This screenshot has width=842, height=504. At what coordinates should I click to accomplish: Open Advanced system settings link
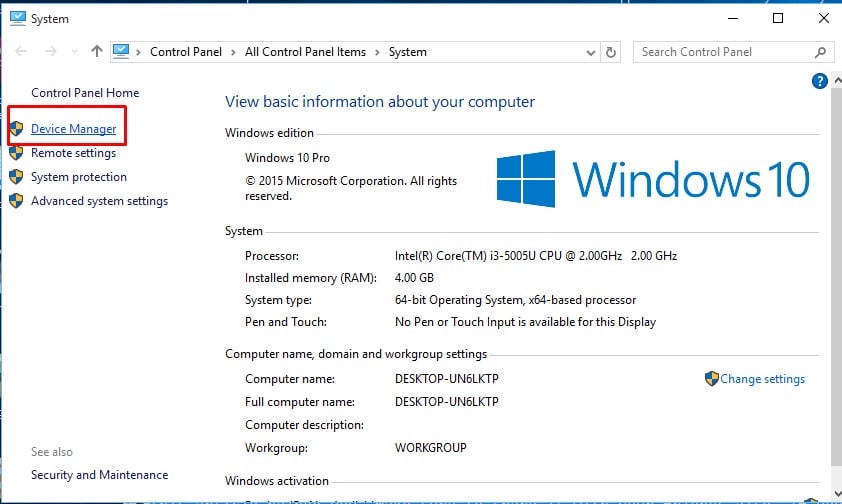[x=99, y=201]
